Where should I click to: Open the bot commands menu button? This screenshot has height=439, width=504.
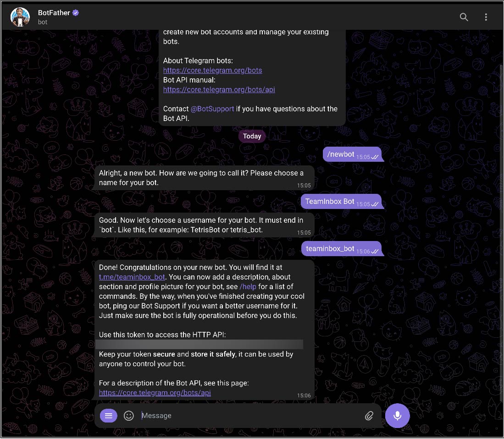[109, 416]
